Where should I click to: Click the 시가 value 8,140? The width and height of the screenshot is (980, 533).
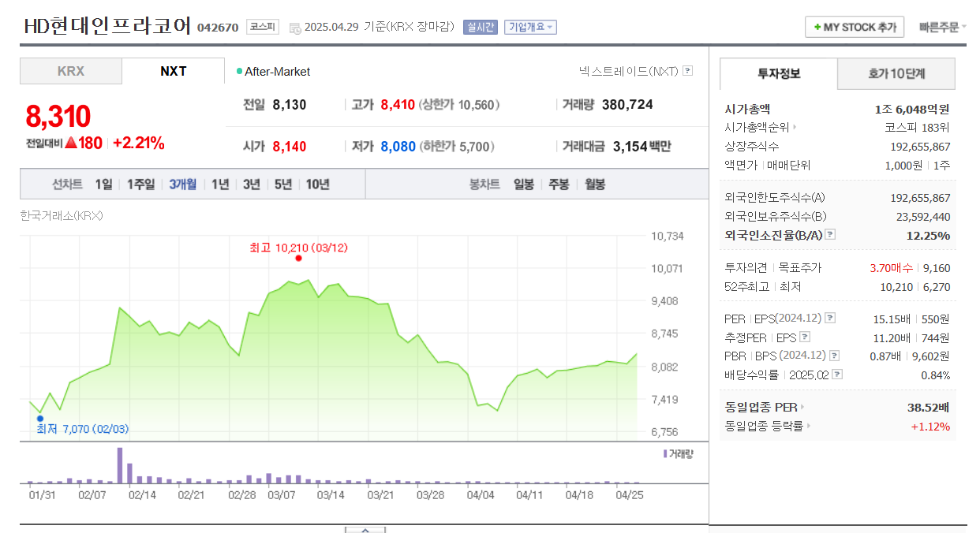pyautogui.click(x=290, y=147)
